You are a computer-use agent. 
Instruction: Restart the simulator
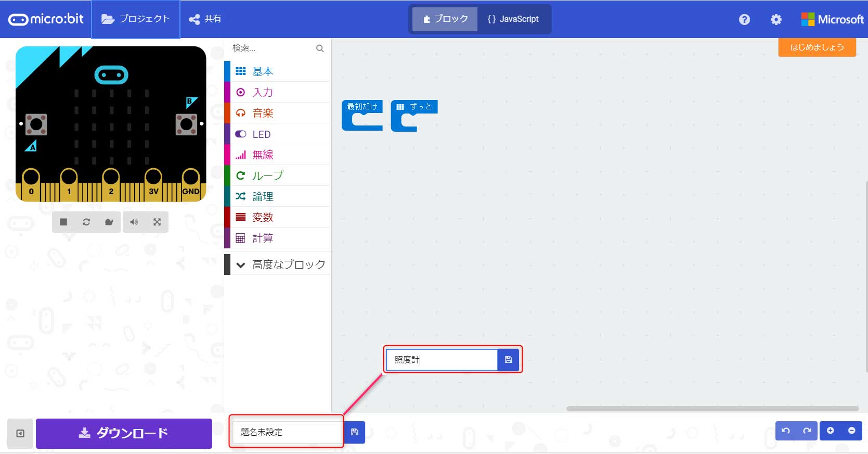pos(86,222)
